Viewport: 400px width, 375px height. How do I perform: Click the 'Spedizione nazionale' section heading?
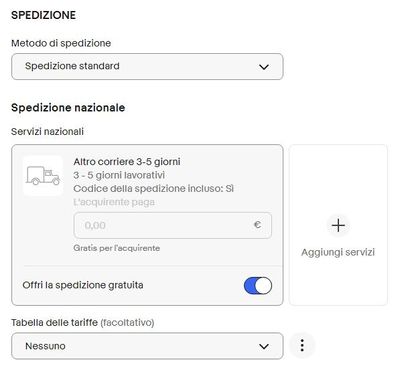click(x=68, y=108)
